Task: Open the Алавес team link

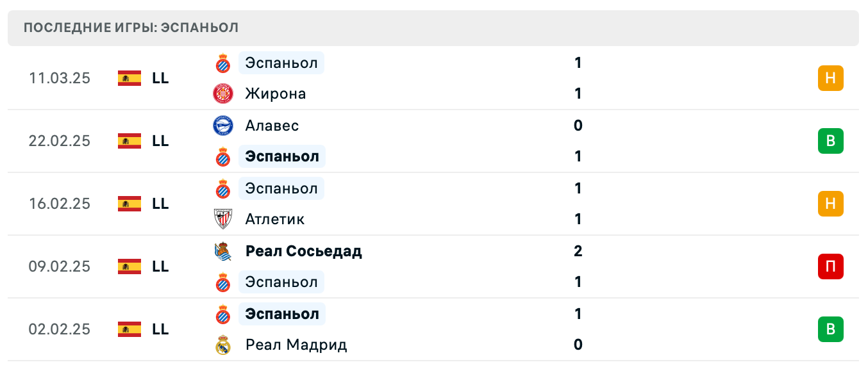Action: pyautogui.click(x=272, y=126)
